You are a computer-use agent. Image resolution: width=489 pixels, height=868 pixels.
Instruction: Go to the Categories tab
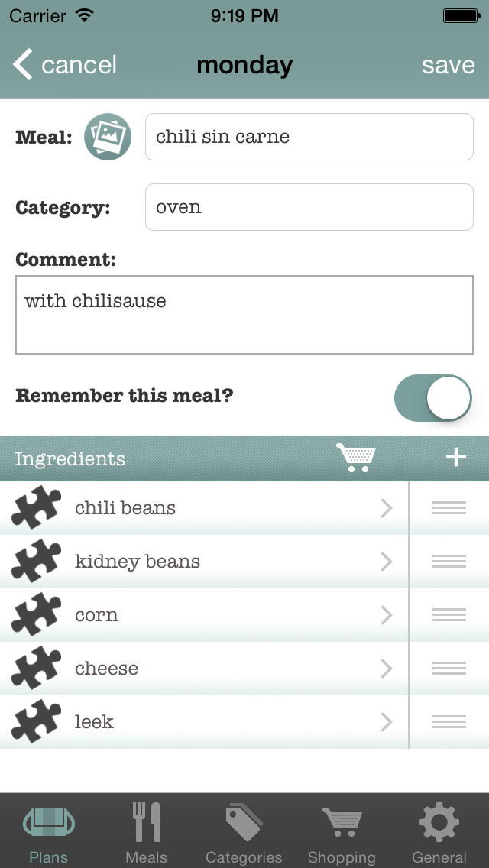[244, 832]
